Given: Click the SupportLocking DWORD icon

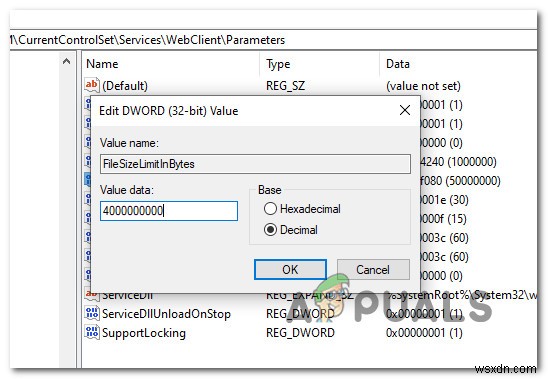Looking at the screenshot, I should (x=92, y=332).
